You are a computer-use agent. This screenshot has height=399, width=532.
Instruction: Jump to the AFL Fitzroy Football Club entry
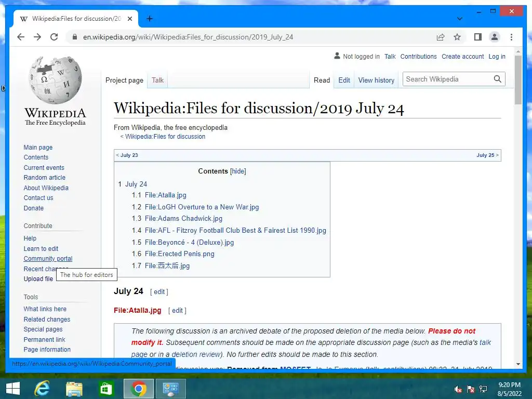235,230
